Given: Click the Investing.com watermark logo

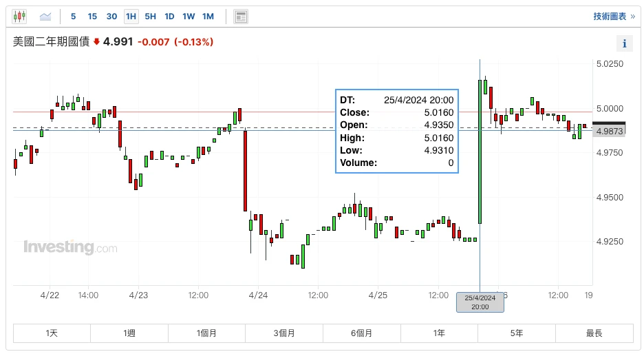Looking at the screenshot, I should coord(70,247).
